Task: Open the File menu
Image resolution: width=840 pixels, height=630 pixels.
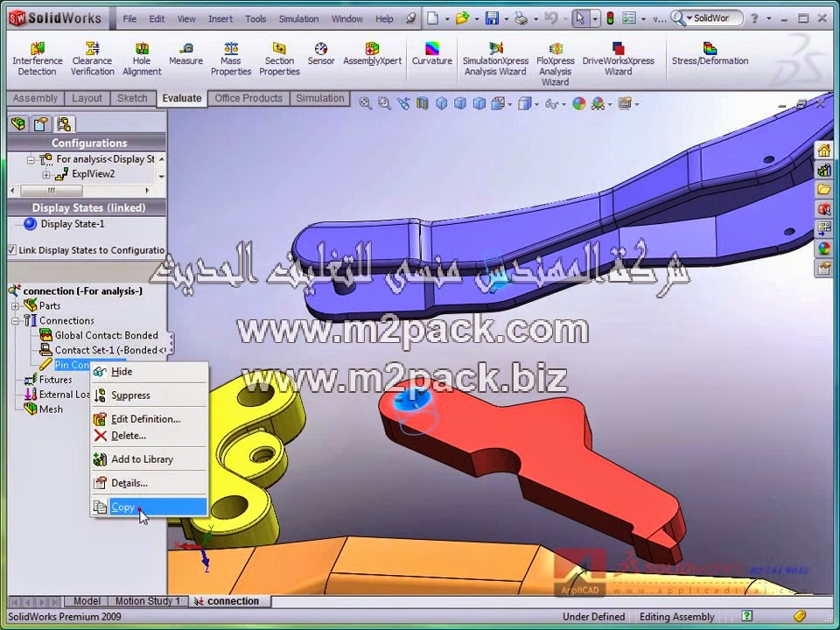Action: [129, 18]
